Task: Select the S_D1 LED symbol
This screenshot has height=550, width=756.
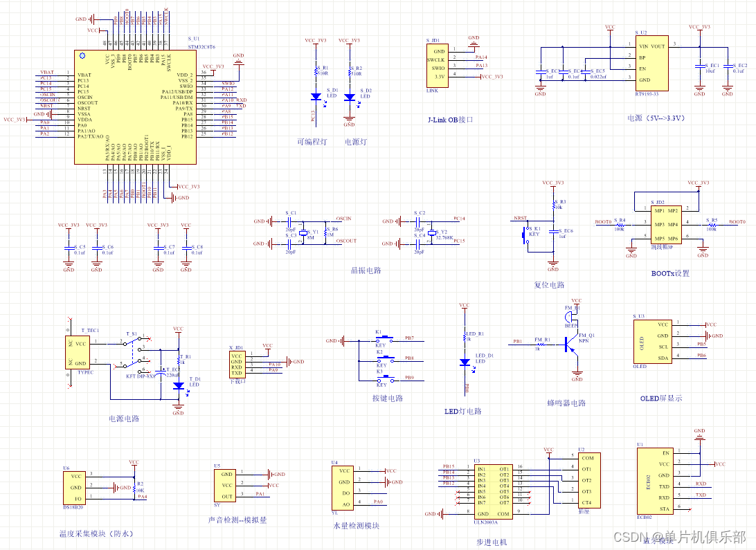Action: (316, 97)
